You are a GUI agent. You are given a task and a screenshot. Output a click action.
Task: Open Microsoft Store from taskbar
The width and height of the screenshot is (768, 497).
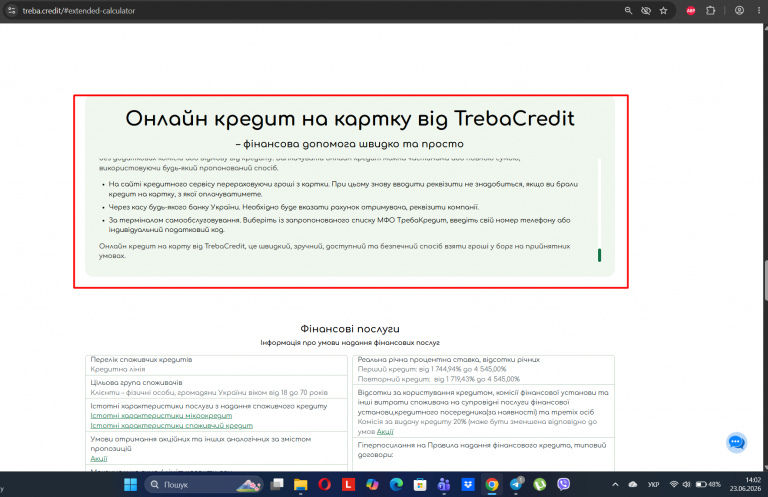point(420,484)
